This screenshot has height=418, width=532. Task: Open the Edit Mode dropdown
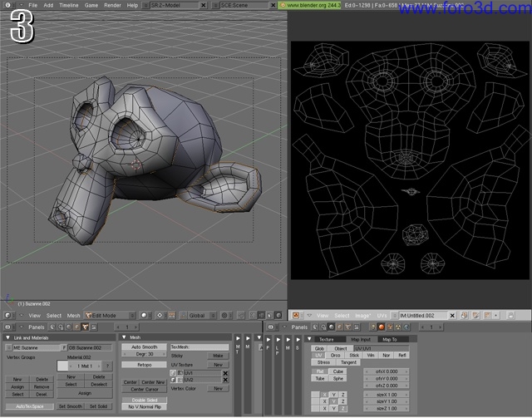(x=110, y=315)
